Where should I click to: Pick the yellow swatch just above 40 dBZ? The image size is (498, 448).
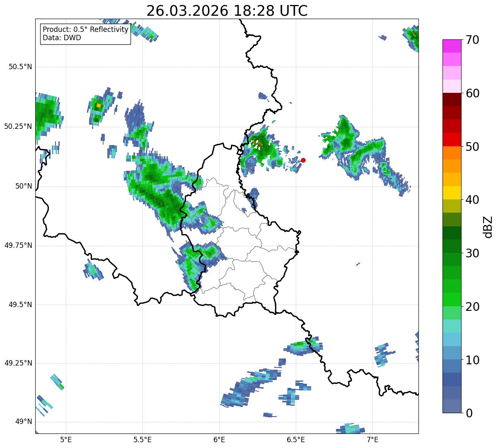click(x=452, y=193)
